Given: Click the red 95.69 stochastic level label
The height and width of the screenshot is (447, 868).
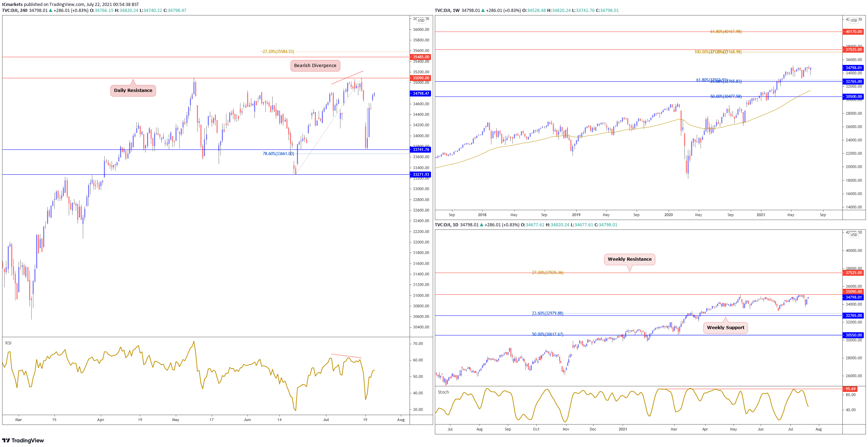Looking at the screenshot, I should (x=850, y=389).
